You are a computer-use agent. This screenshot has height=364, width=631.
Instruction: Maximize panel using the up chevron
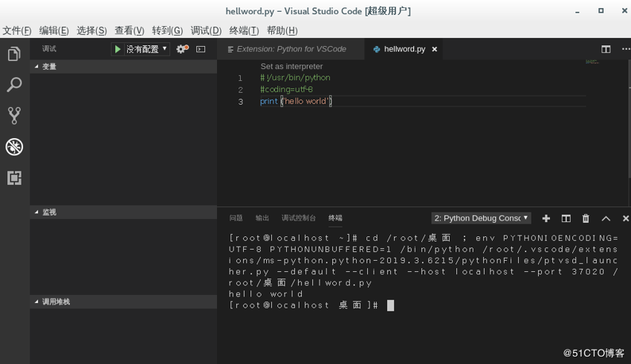[x=606, y=218]
